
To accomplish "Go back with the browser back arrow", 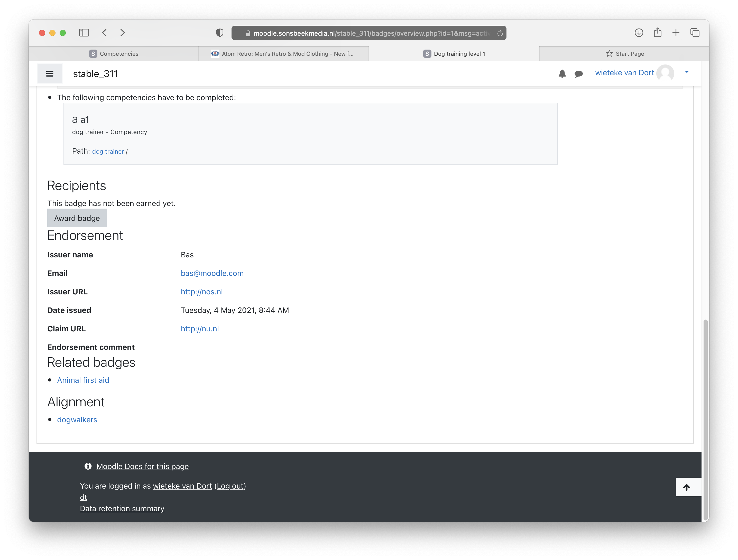I will coord(104,33).
